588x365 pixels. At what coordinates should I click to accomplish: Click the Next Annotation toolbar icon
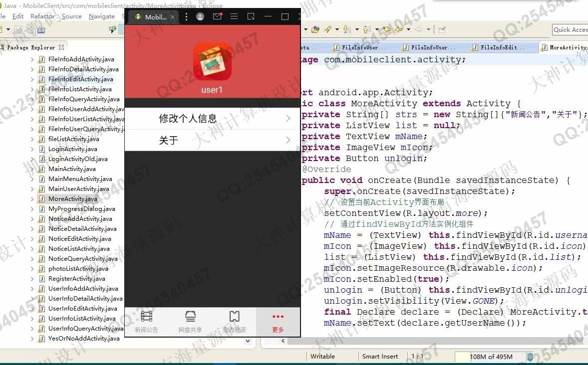pos(346,29)
